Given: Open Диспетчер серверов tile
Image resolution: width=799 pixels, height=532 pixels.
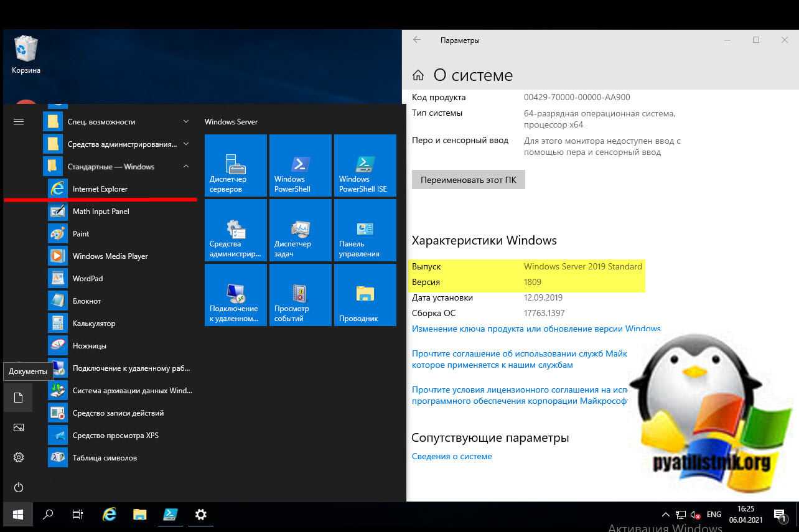Looking at the screenshot, I should [x=236, y=166].
